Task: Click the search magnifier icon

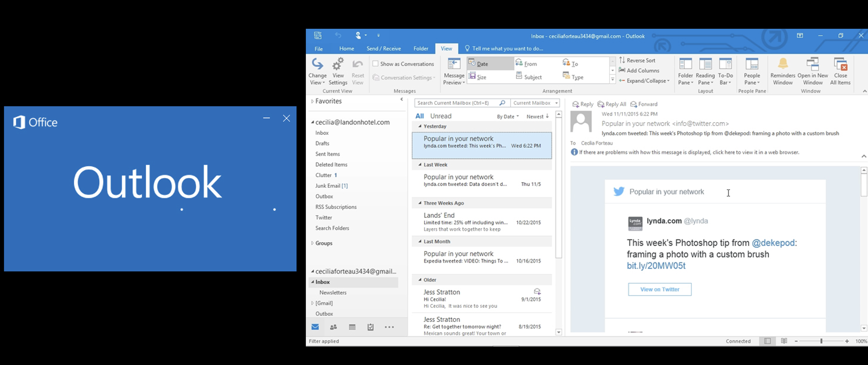Action: pos(502,103)
